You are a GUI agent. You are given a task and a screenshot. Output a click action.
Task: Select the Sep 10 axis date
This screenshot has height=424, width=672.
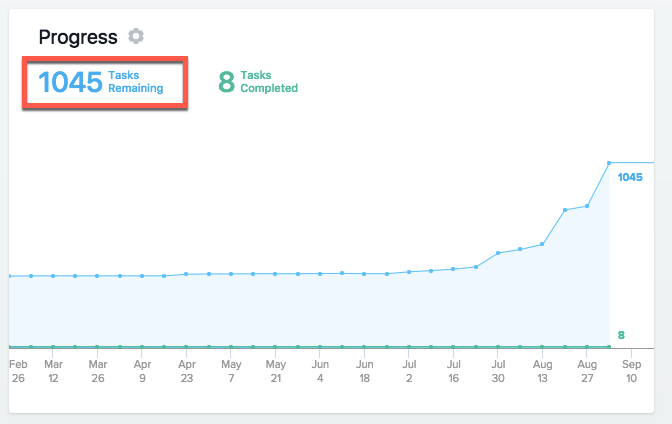(631, 371)
